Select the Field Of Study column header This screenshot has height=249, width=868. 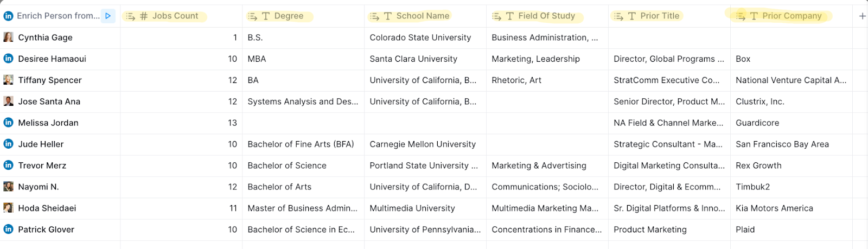[546, 16]
